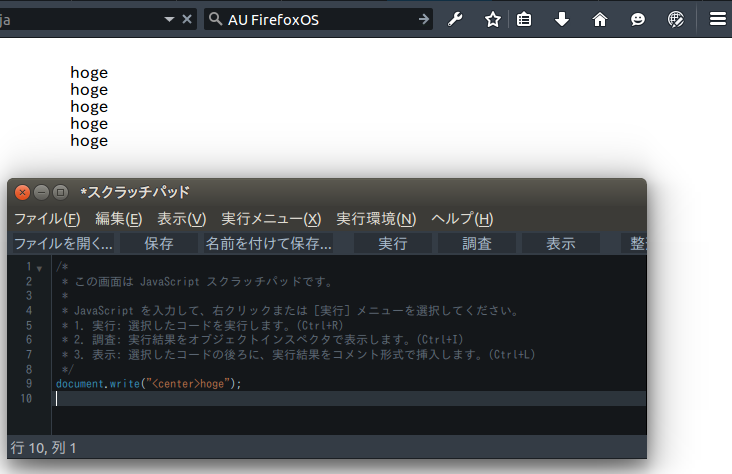The image size is (732, 474).
Task: Click search magnifier icon in search bar
Action: (x=215, y=19)
